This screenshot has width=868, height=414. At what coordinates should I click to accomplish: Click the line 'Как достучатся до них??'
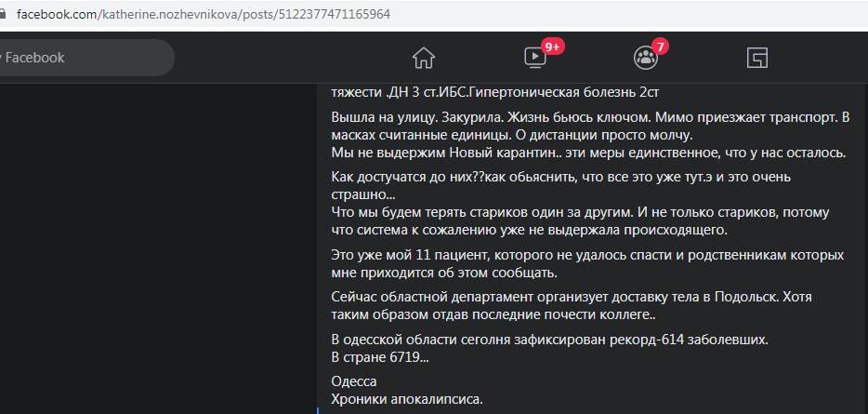pyautogui.click(x=561, y=178)
